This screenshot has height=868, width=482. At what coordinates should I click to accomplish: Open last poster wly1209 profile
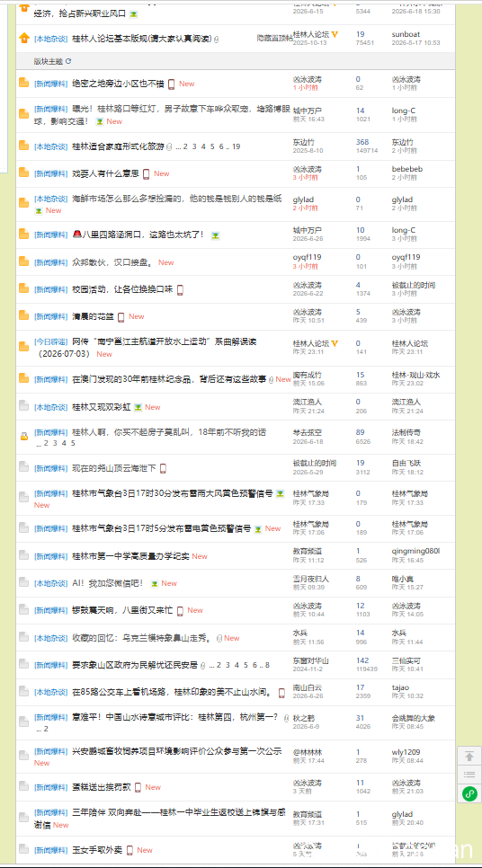[x=406, y=752]
